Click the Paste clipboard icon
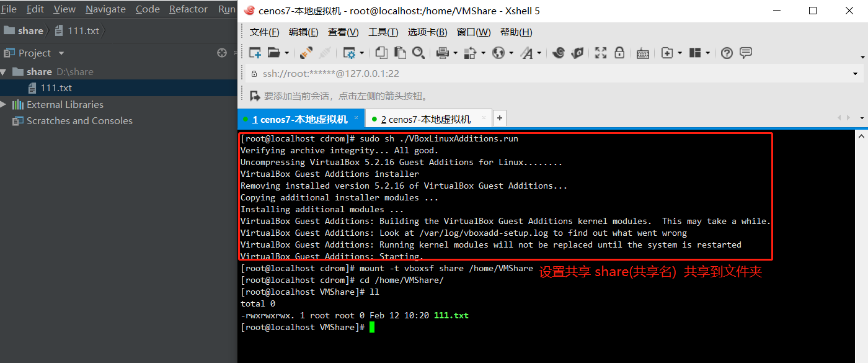Screen dimensions: 868x363 coord(400,53)
